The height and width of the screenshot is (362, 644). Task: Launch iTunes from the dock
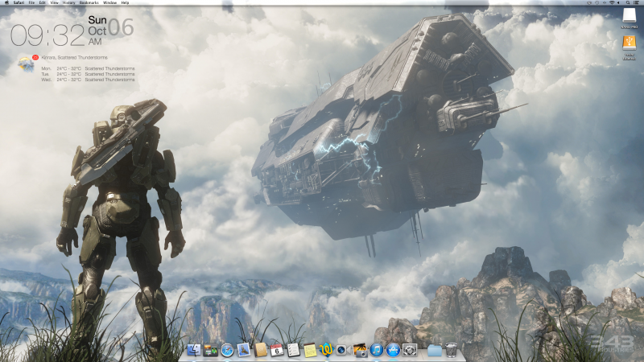[377, 350]
